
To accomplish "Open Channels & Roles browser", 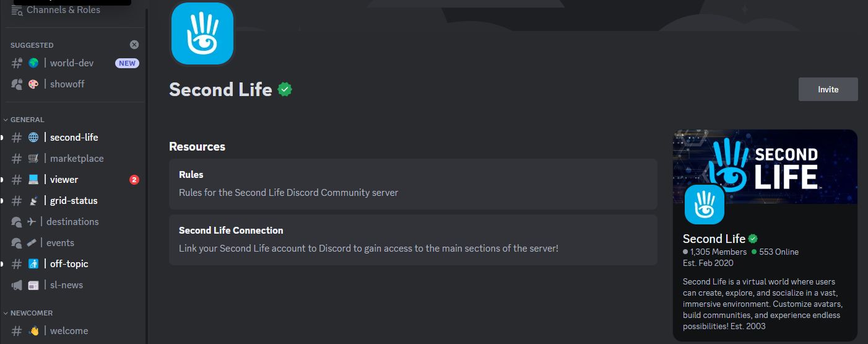I will pos(63,10).
